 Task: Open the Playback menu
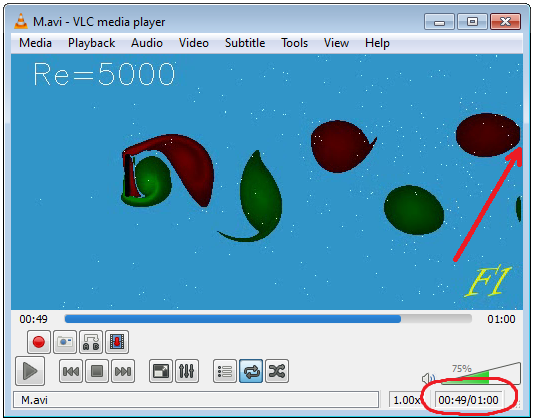(x=91, y=43)
